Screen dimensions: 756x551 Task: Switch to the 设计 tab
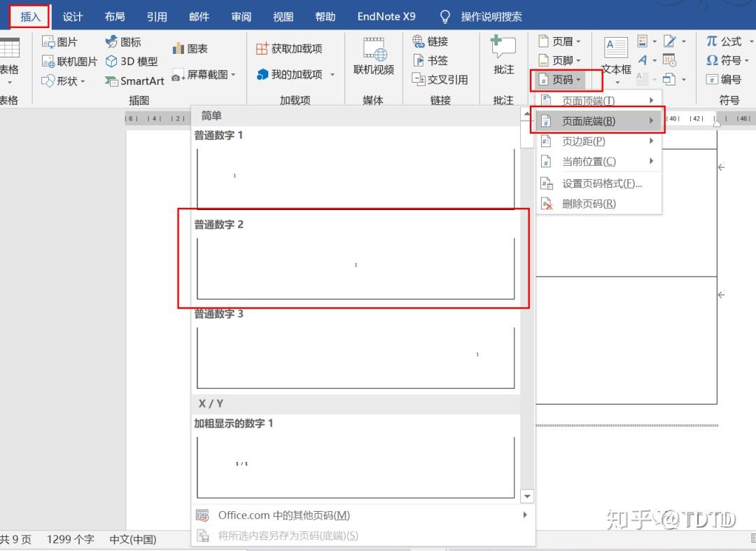click(73, 17)
